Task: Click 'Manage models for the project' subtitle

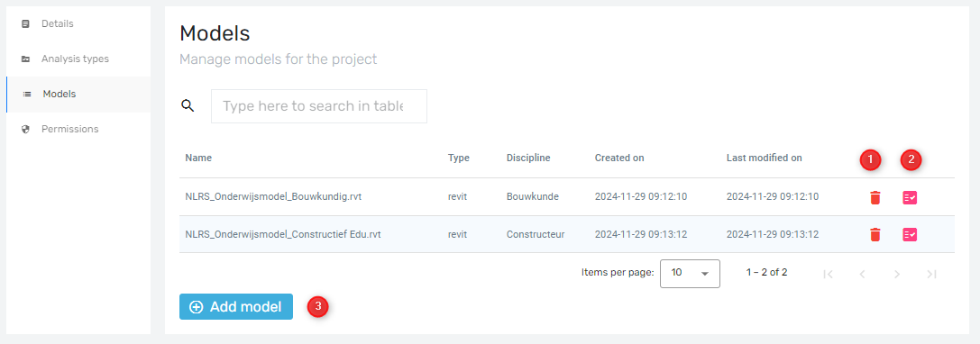Action: point(278,60)
